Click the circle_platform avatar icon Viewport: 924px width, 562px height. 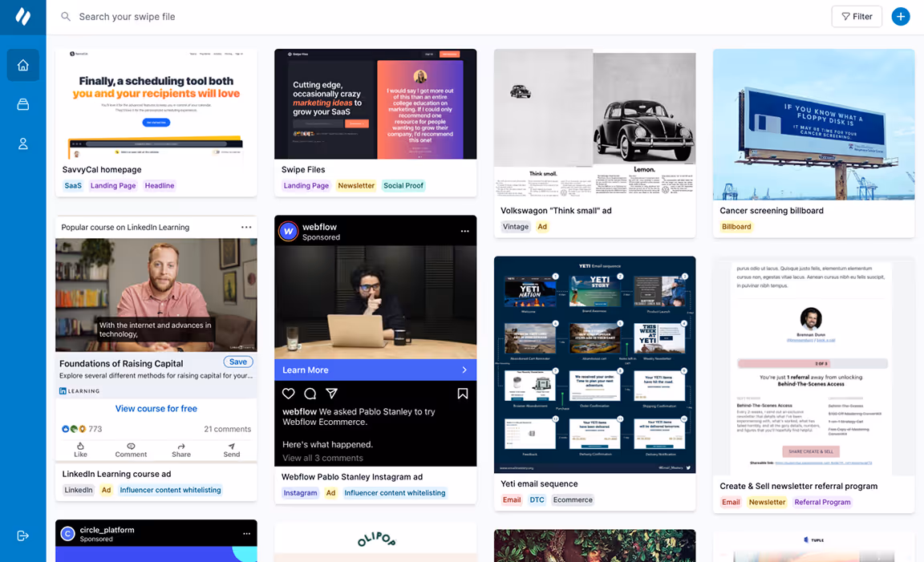(x=67, y=534)
